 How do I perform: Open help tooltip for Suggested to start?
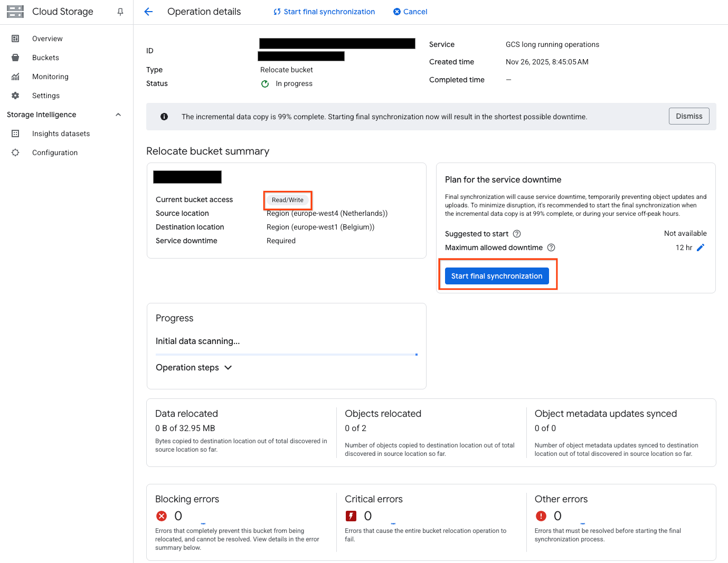tap(517, 234)
